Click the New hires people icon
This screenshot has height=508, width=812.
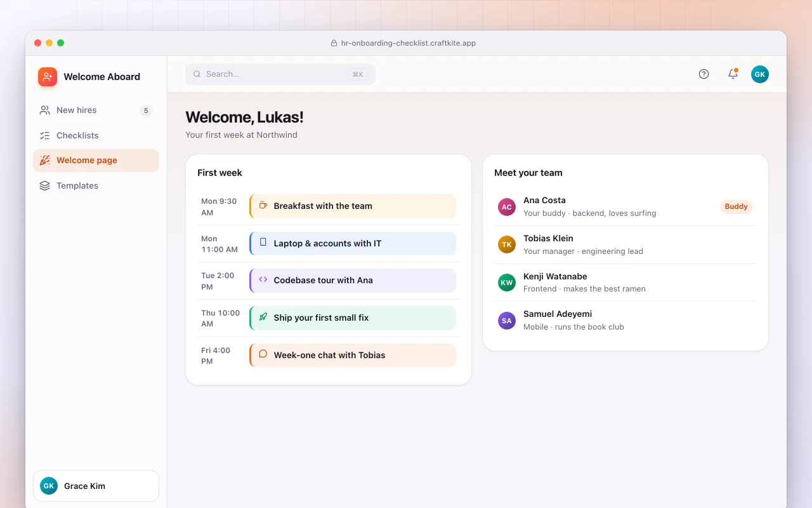[44, 110]
